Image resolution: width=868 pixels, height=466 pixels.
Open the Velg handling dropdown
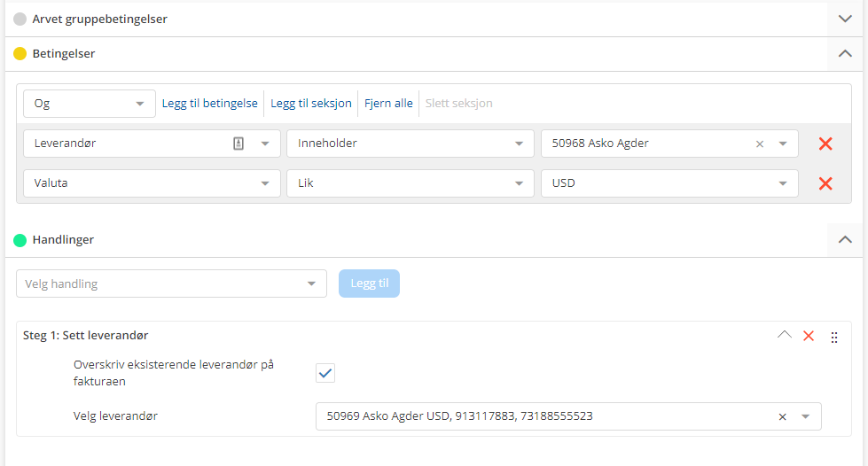point(171,283)
